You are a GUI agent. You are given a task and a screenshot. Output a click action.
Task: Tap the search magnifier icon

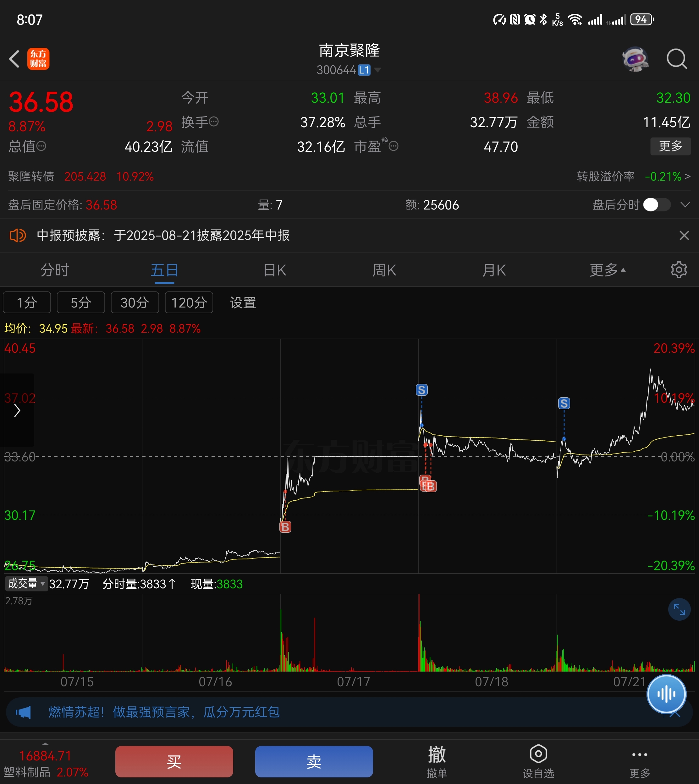click(676, 59)
